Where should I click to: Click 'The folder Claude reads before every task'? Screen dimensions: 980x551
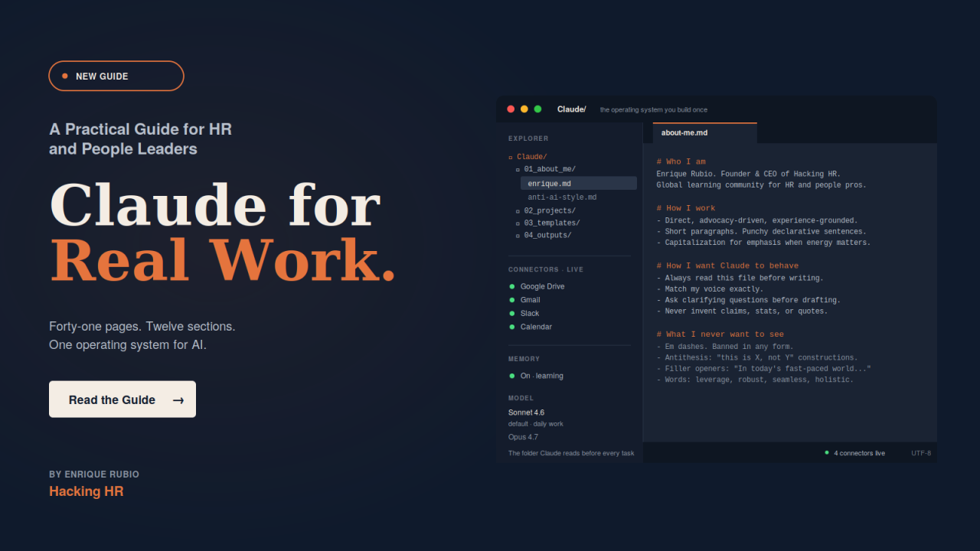[x=571, y=453]
